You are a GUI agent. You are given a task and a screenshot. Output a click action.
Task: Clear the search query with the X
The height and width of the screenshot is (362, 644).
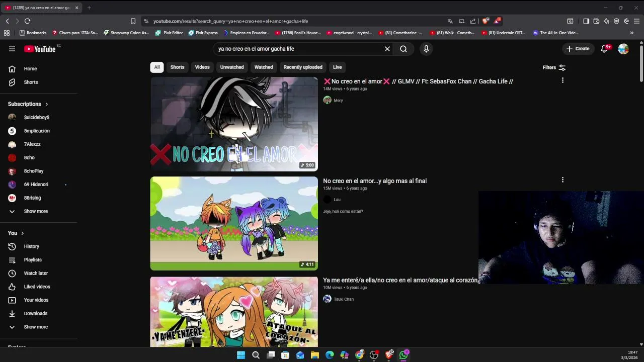[387, 49]
